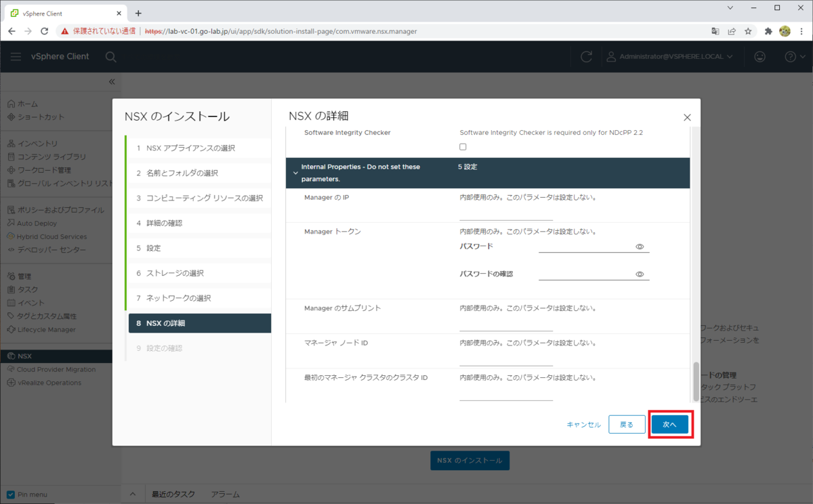
Task: Click the search magnifier icon in the header
Action: tap(111, 57)
